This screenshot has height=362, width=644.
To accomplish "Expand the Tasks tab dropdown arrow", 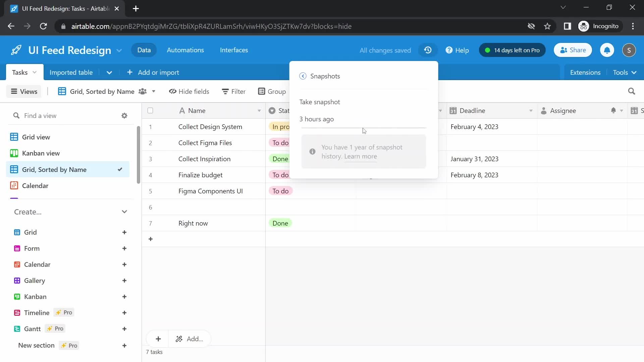I will click(x=35, y=72).
